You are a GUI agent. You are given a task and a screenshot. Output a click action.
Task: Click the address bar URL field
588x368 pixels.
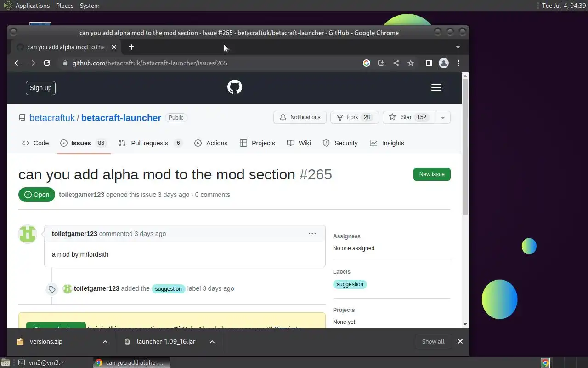[x=211, y=63]
